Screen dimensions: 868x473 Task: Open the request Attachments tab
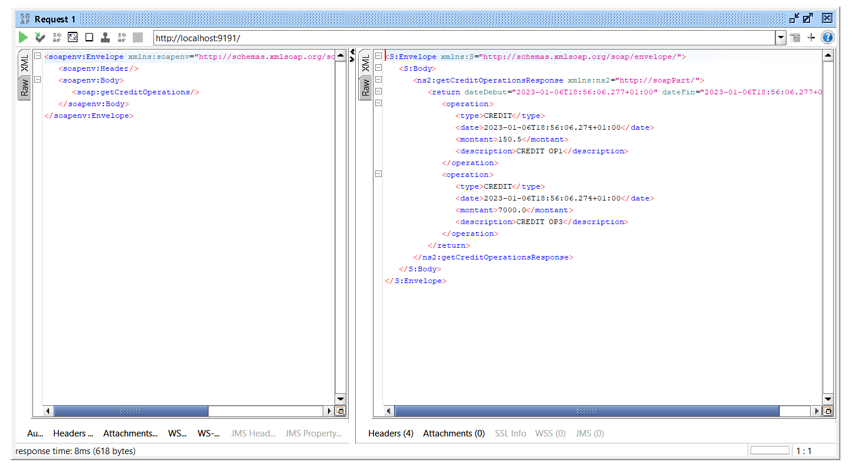pyautogui.click(x=130, y=433)
